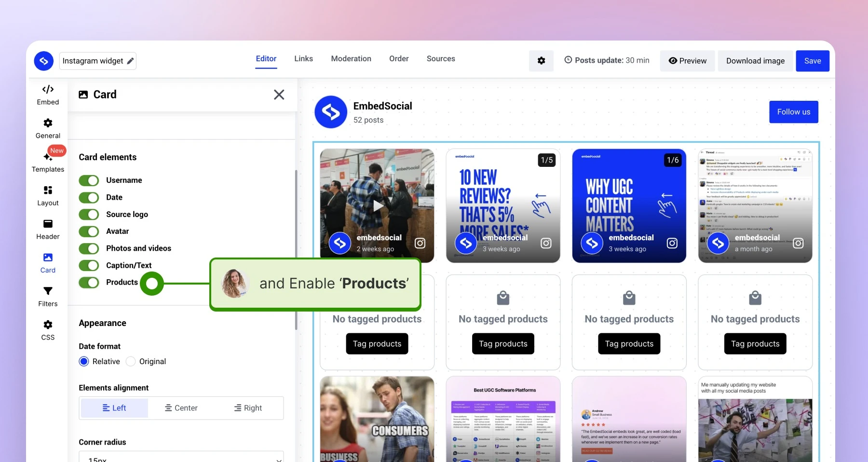Select Original date format
This screenshot has height=462, width=868.
pyautogui.click(x=131, y=361)
